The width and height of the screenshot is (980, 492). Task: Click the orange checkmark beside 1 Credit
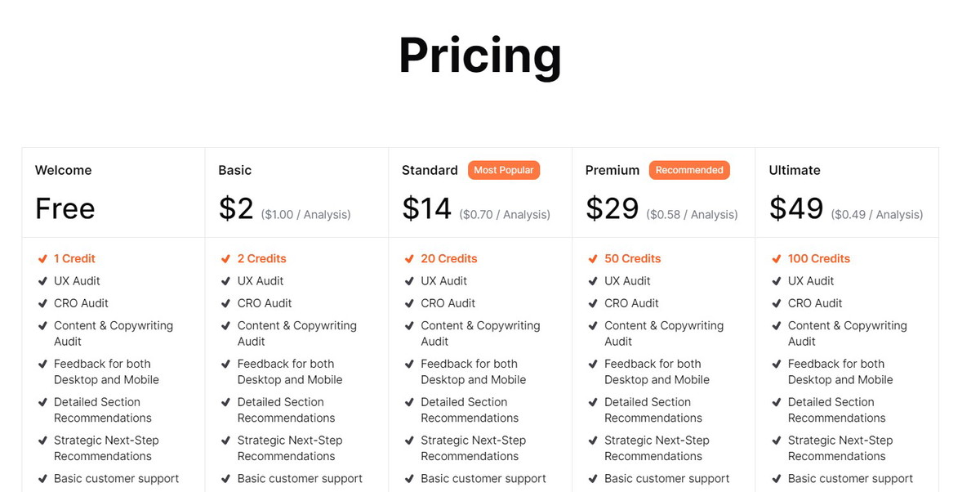coord(42,259)
